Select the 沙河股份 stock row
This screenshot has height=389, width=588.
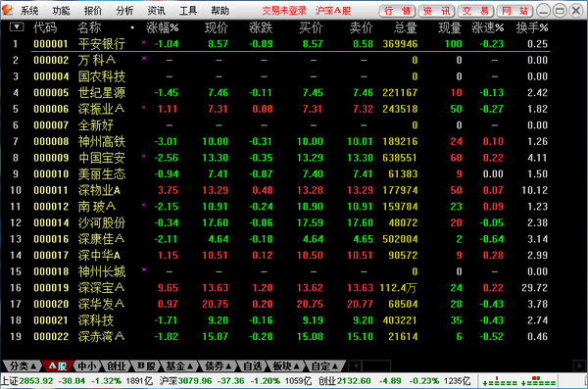(279, 222)
